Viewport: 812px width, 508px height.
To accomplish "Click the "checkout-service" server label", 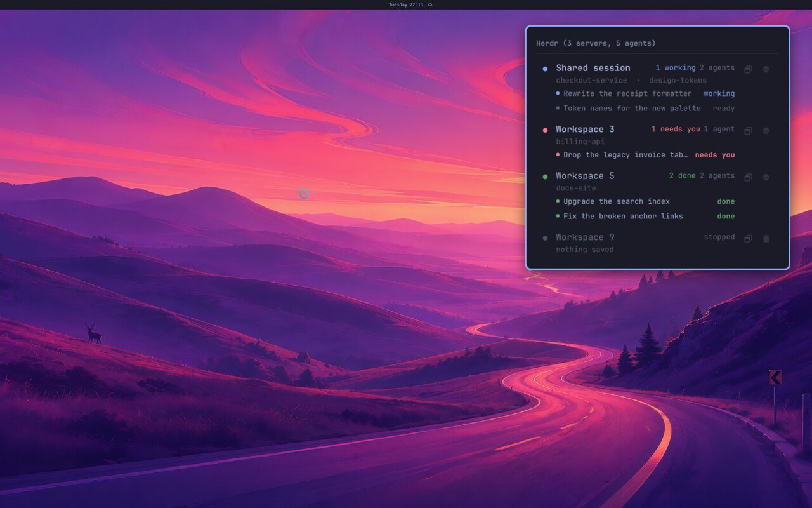I will (591, 81).
